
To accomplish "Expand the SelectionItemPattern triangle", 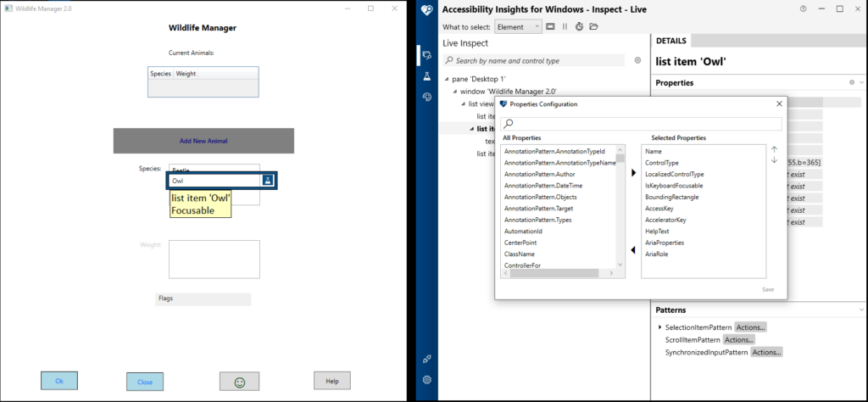I will coord(659,327).
